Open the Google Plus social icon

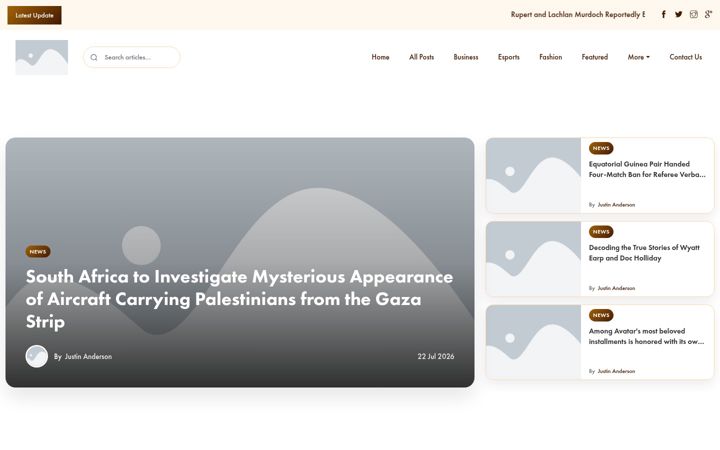point(709,14)
